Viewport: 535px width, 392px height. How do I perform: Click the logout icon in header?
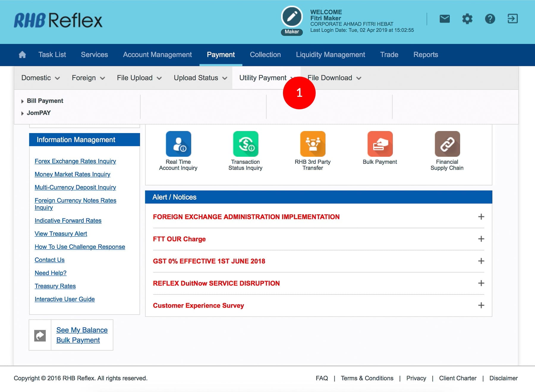(512, 19)
